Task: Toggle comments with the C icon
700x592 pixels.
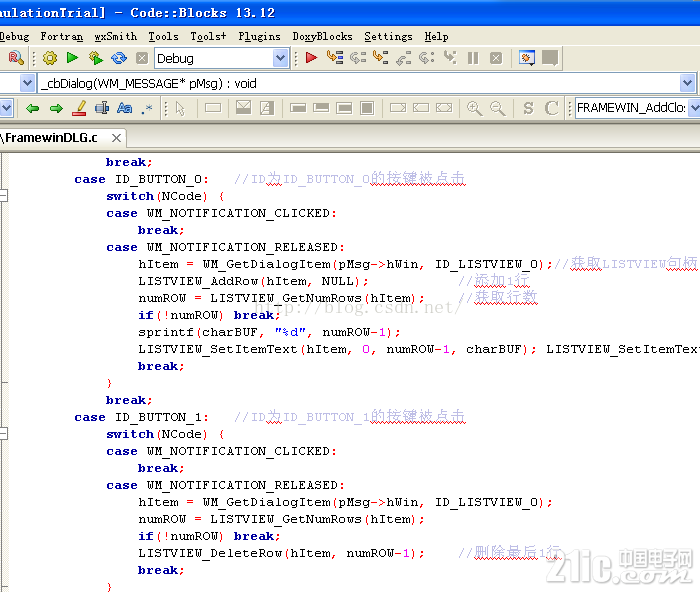Action: (551, 108)
